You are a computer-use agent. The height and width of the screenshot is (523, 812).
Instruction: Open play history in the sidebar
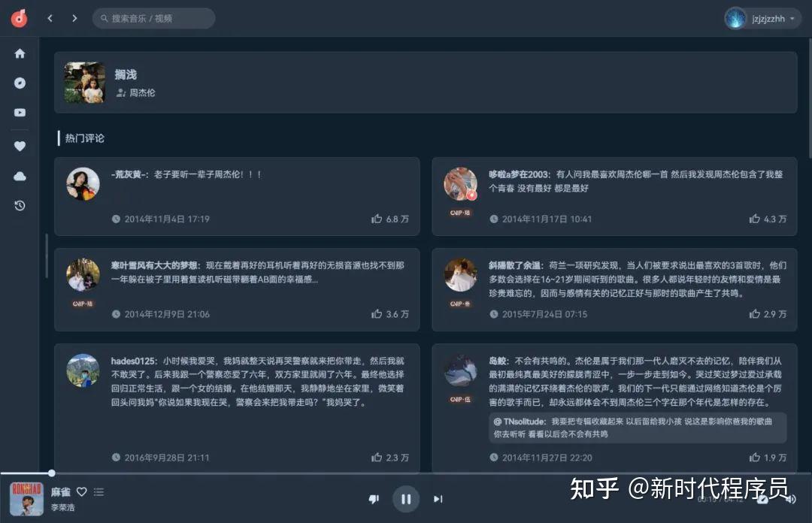(x=20, y=206)
